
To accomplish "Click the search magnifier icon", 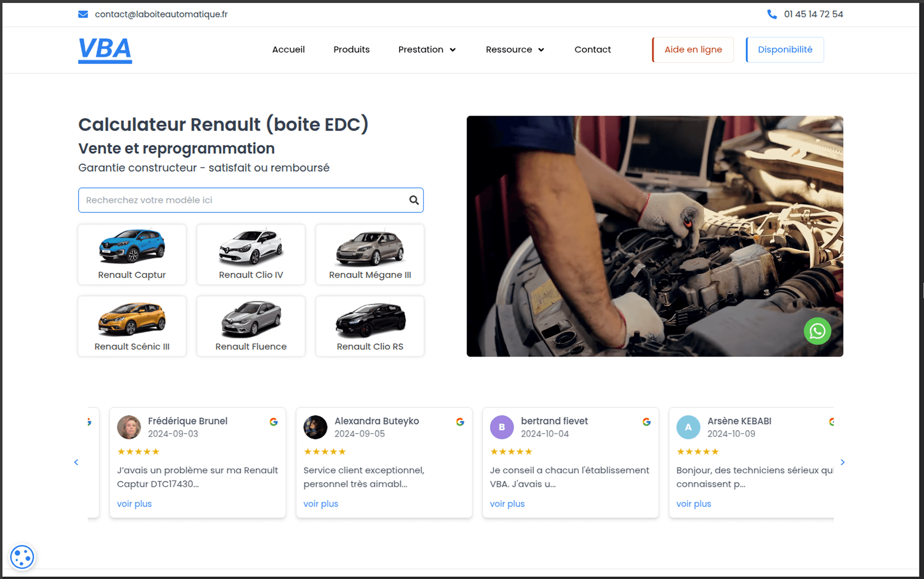I will (x=413, y=200).
